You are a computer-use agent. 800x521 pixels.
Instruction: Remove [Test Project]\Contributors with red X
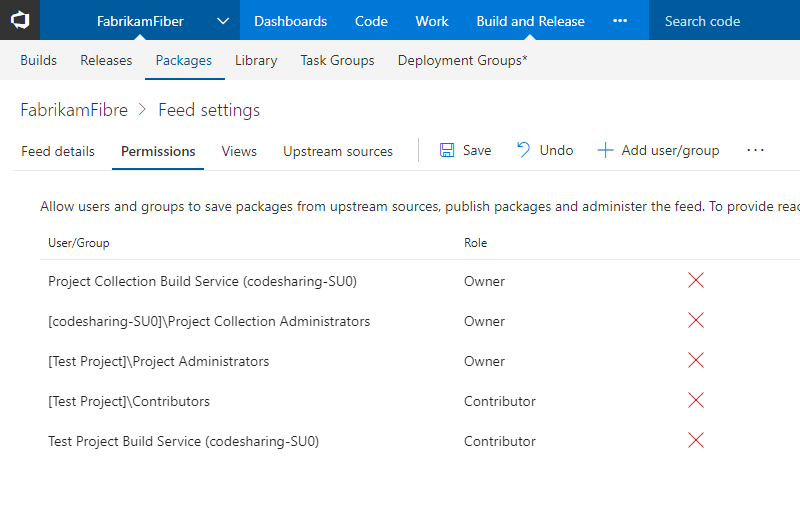(696, 400)
